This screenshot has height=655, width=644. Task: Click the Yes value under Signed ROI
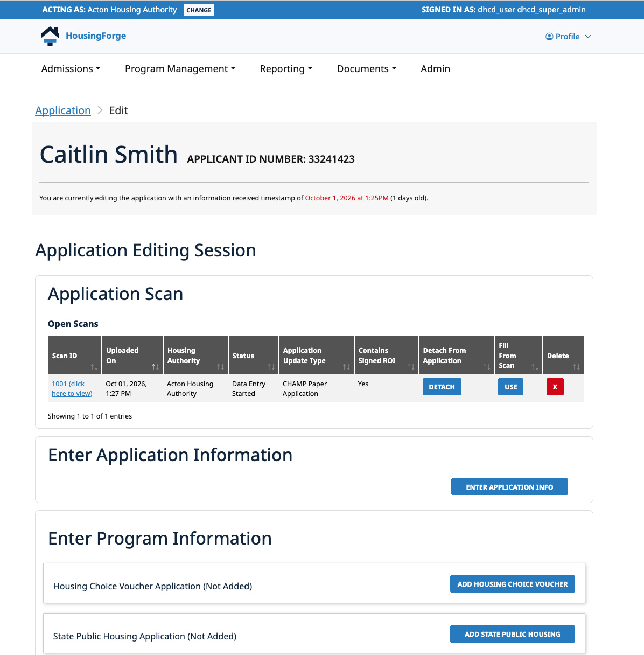point(363,384)
